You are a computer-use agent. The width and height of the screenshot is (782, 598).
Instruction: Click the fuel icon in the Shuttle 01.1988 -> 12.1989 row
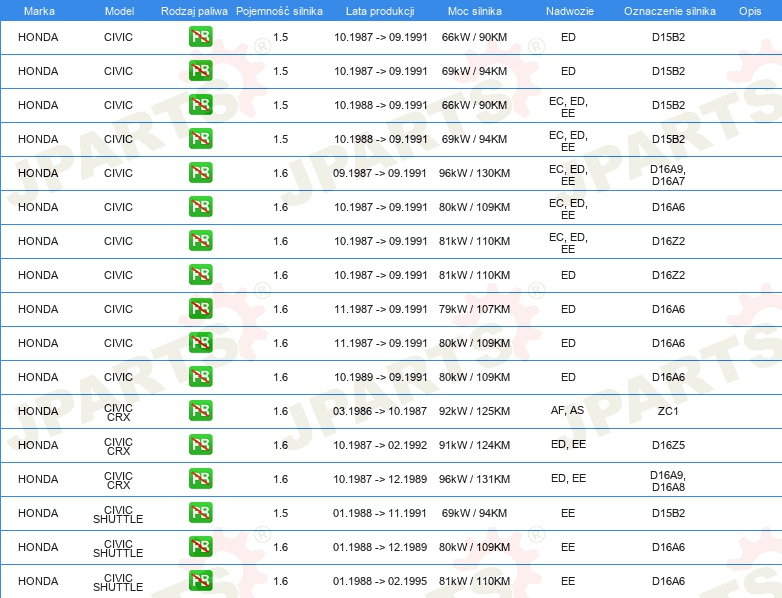tap(200, 547)
